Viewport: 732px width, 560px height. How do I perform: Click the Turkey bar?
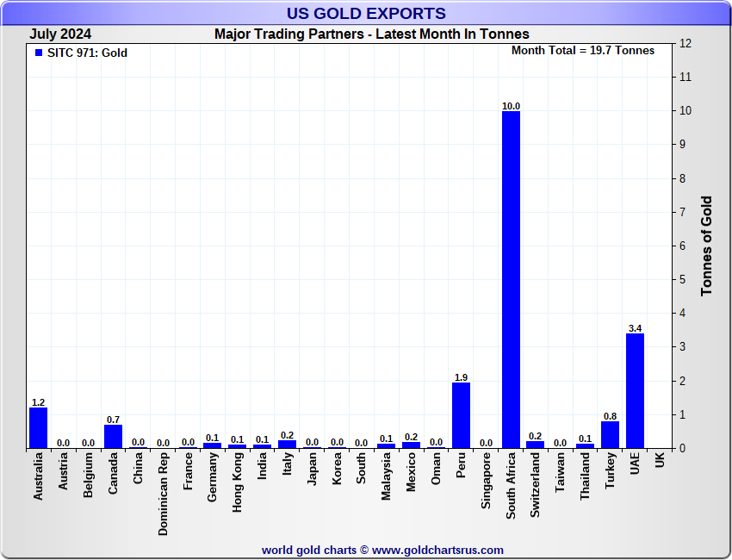(x=611, y=435)
